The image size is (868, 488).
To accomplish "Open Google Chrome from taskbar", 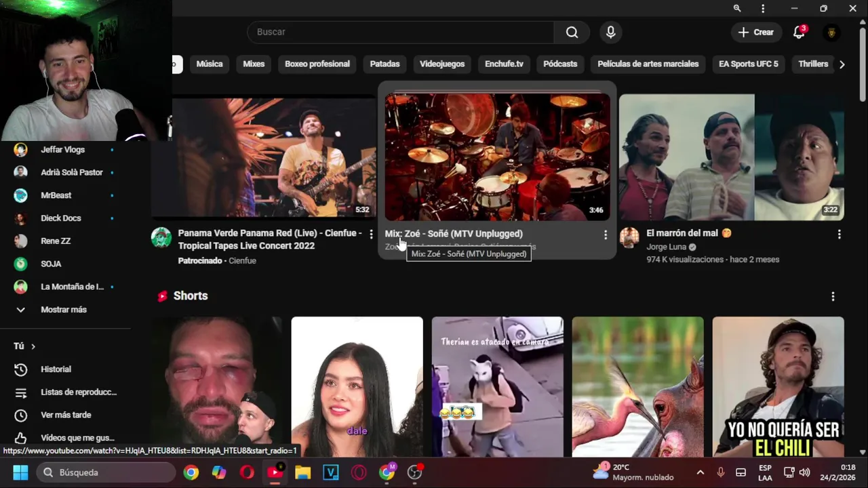I will pyautogui.click(x=191, y=472).
